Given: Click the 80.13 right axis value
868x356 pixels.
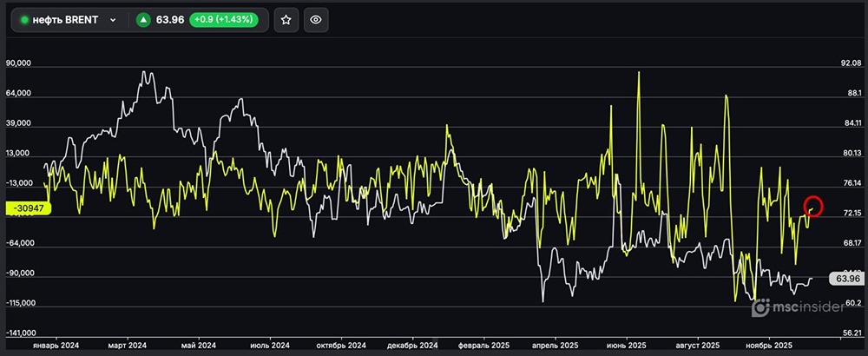Looking at the screenshot, I should click(x=852, y=154).
